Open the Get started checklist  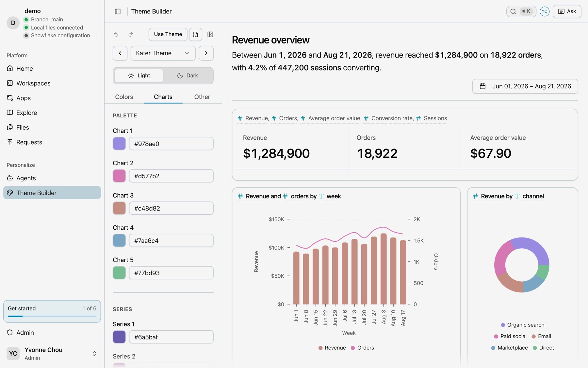52,311
